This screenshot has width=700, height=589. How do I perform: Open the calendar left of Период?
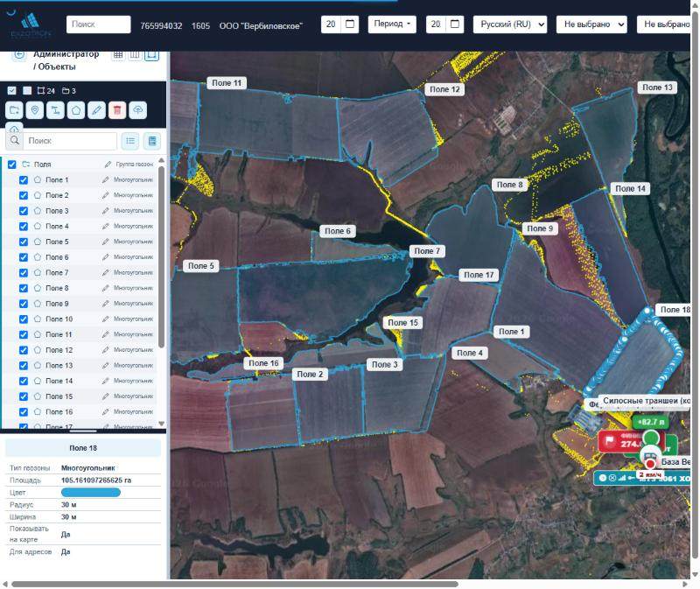(350, 25)
